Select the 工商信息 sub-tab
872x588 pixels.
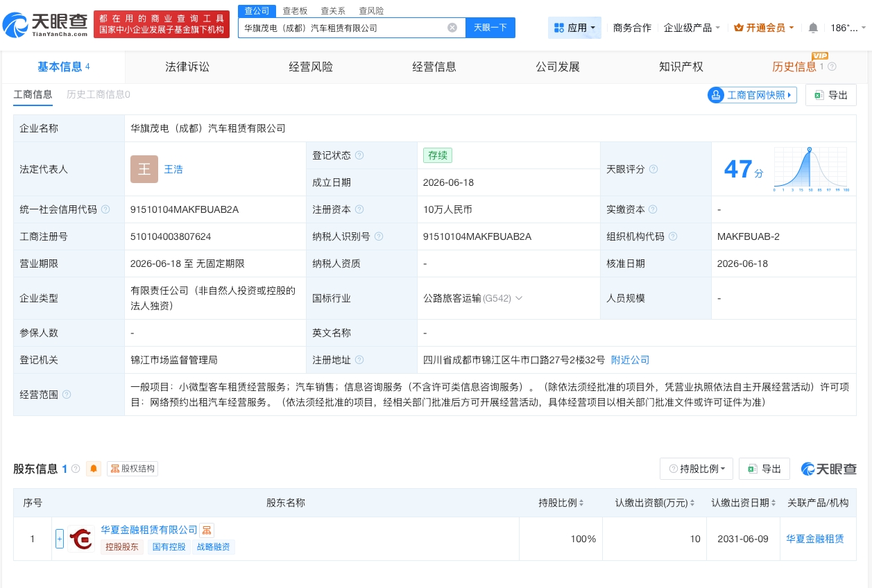coord(33,95)
